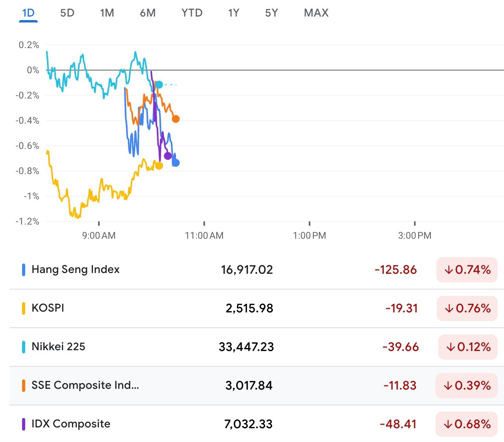Open the Nikkei 225 index row

click(257, 347)
